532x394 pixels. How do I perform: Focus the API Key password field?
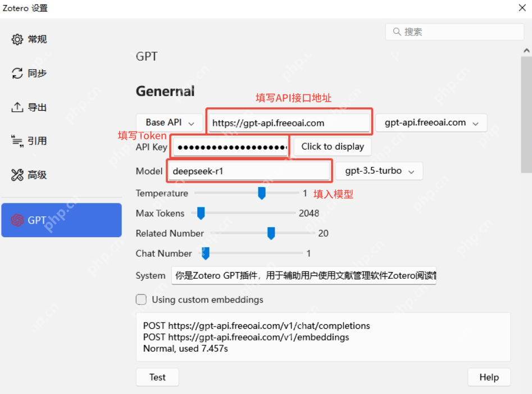point(231,147)
